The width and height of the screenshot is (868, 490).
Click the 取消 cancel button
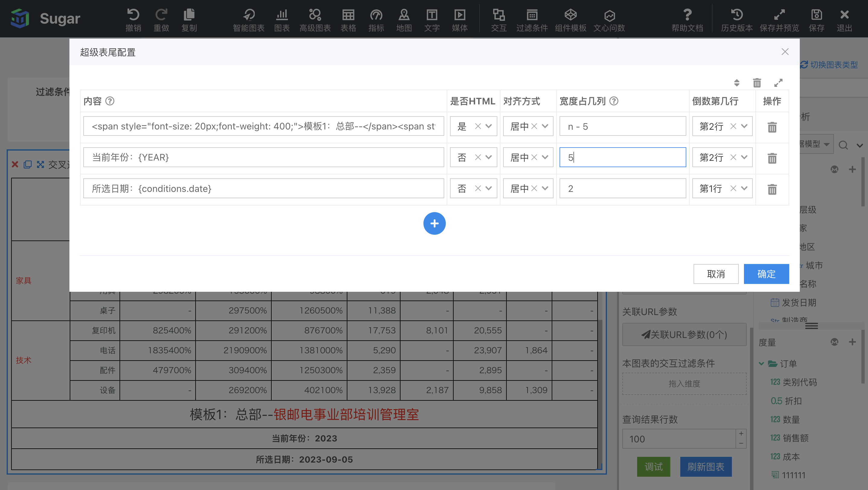click(716, 274)
